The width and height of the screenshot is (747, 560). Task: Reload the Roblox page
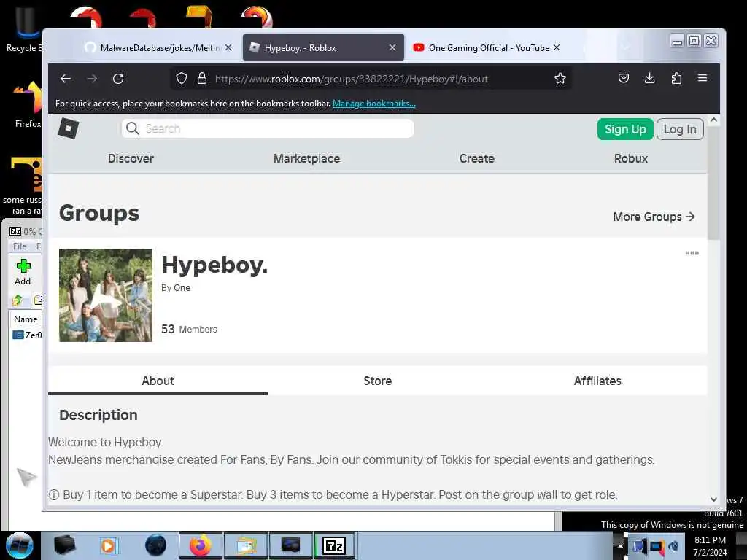pos(118,79)
